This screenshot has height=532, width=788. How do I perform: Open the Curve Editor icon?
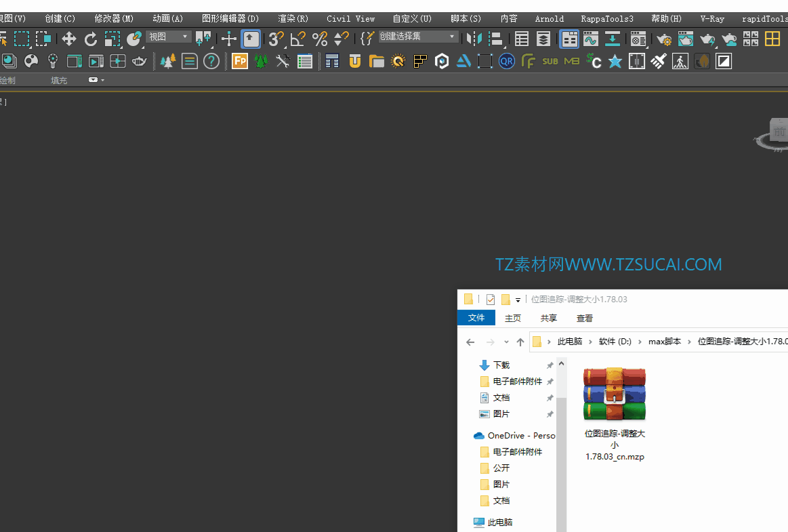[x=590, y=39]
